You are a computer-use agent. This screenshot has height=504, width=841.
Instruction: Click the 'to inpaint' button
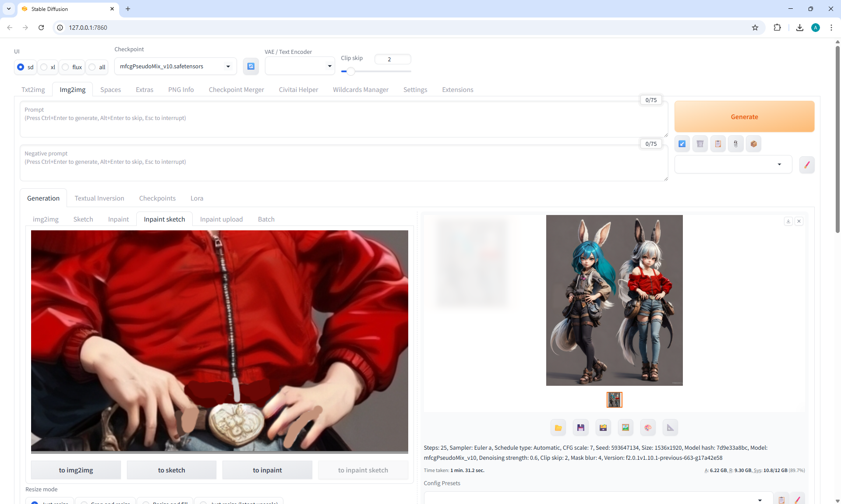[267, 470]
